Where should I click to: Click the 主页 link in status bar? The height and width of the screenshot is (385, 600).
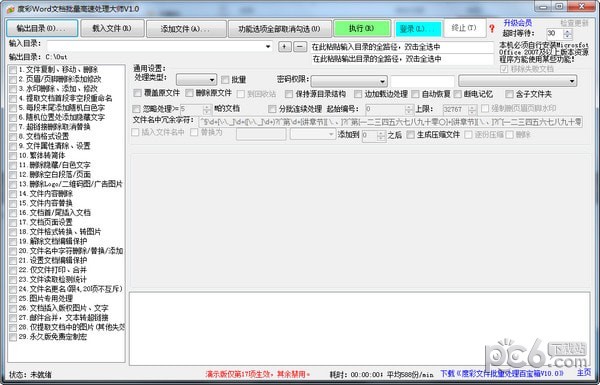pos(584,373)
